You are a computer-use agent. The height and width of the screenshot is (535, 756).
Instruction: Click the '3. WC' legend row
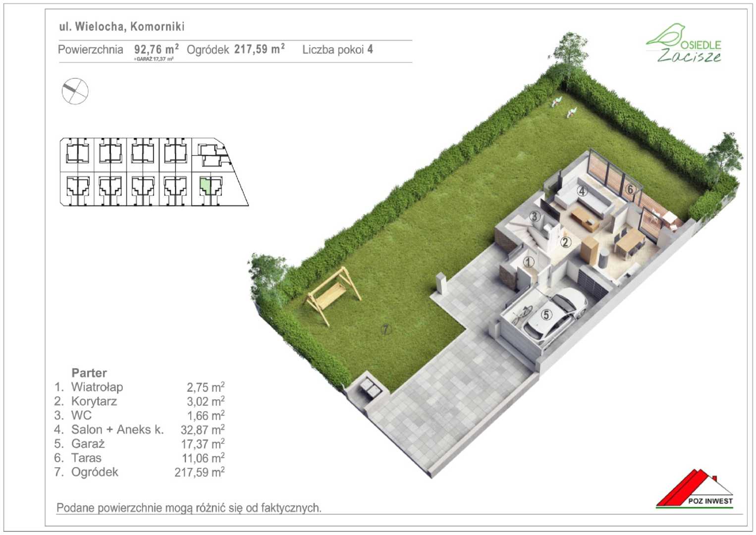140,415
